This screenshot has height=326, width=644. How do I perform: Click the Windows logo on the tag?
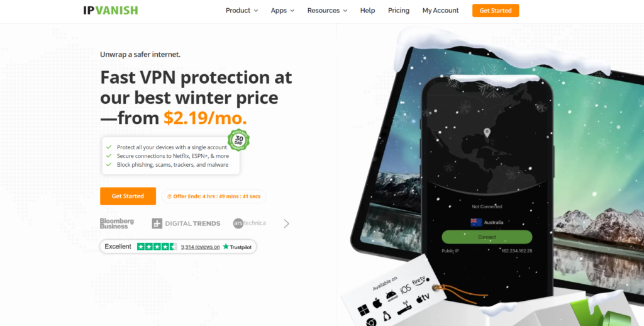363,310
